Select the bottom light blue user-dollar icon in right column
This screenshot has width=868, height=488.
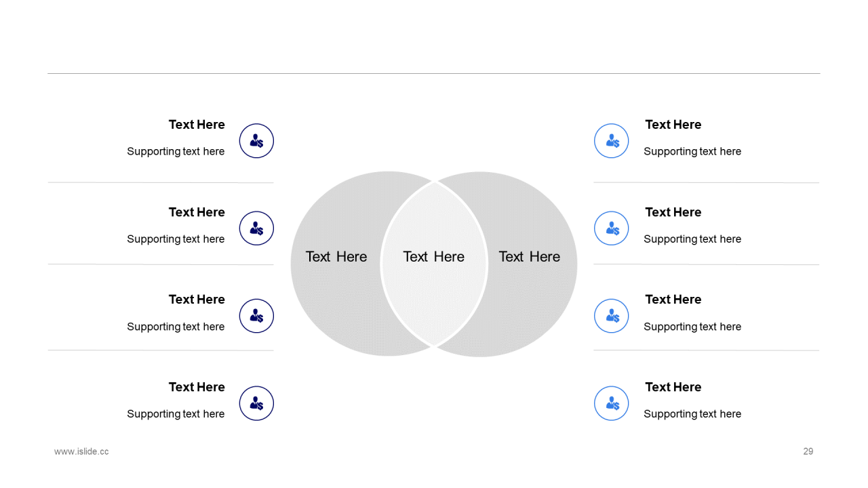[612, 403]
